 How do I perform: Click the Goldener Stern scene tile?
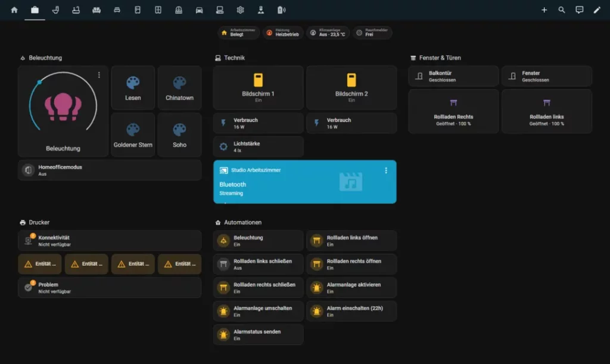[133, 135]
